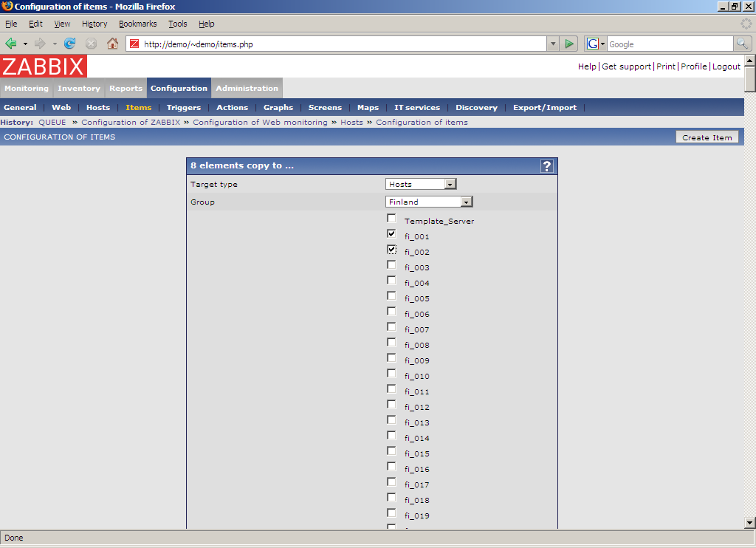This screenshot has width=756, height=548.
Task: Open the History menu
Action: (x=94, y=24)
